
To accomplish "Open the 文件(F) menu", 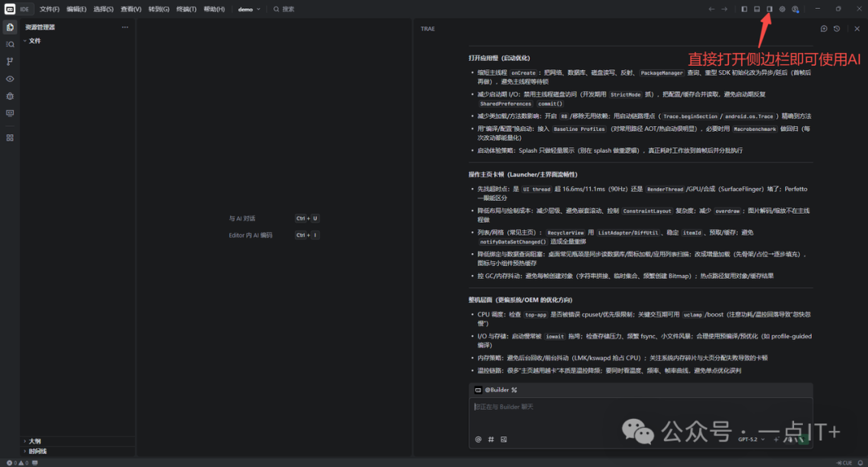I will coord(49,10).
